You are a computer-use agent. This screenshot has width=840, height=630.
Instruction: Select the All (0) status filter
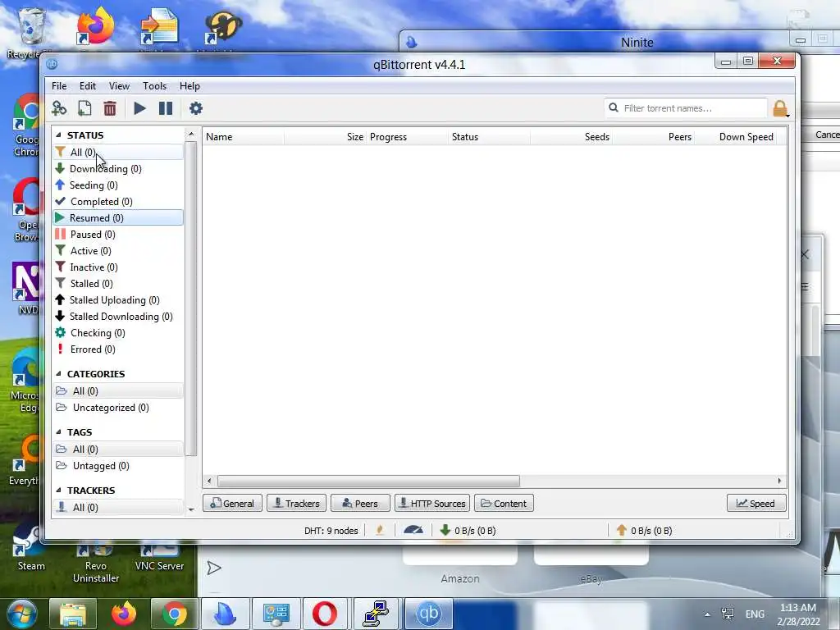tap(118, 152)
